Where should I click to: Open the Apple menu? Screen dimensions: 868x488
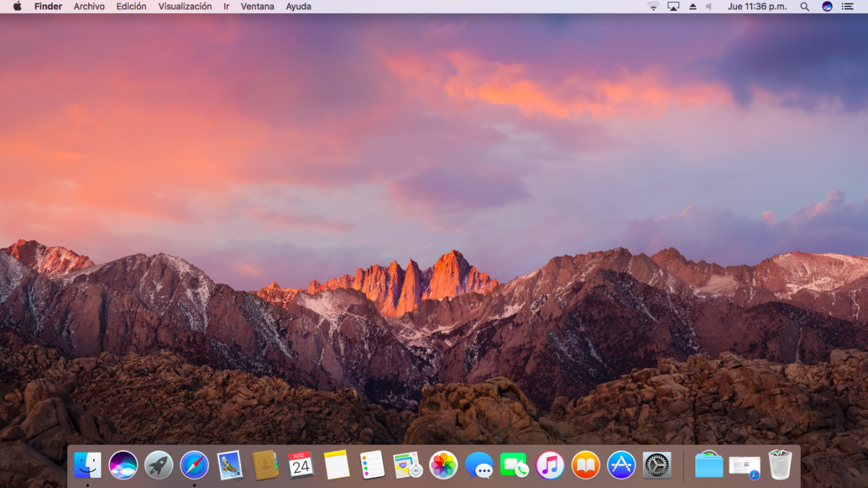(17, 7)
